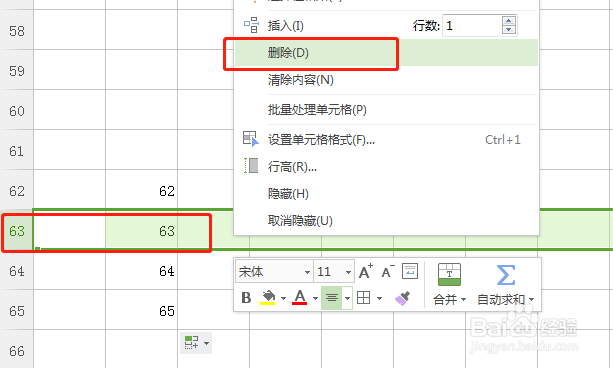Choose Row Height (行高) menu item
Screen dimensions: 613x368
pyautogui.click(x=292, y=167)
